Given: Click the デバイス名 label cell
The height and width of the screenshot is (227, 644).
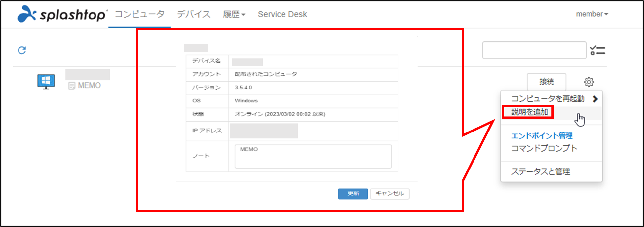Looking at the screenshot, I should point(207,61).
